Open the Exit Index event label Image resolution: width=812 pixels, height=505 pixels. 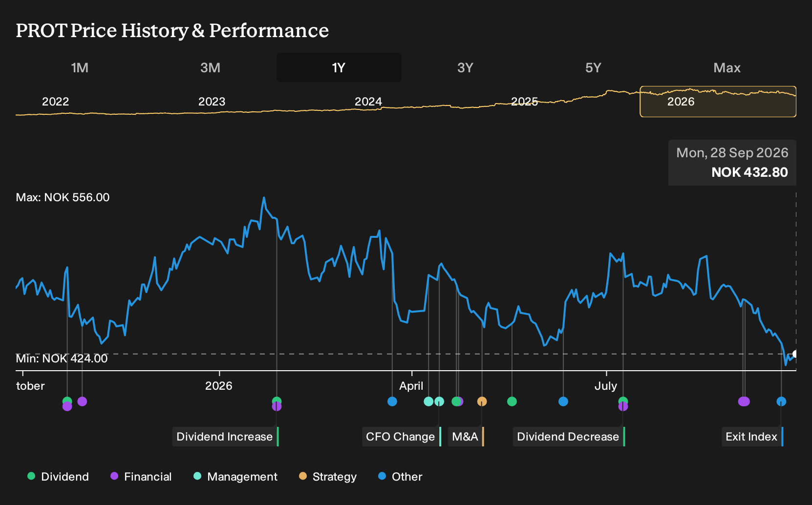pyautogui.click(x=752, y=437)
